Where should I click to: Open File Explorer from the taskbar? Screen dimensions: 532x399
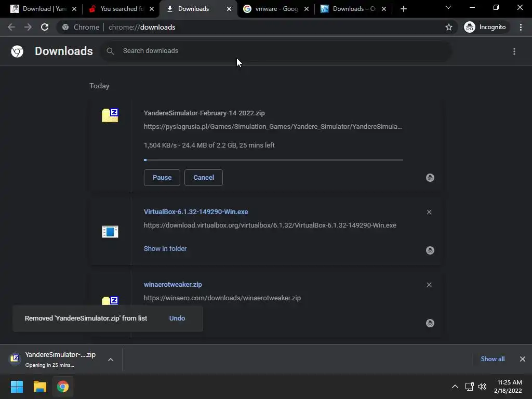pos(39,387)
